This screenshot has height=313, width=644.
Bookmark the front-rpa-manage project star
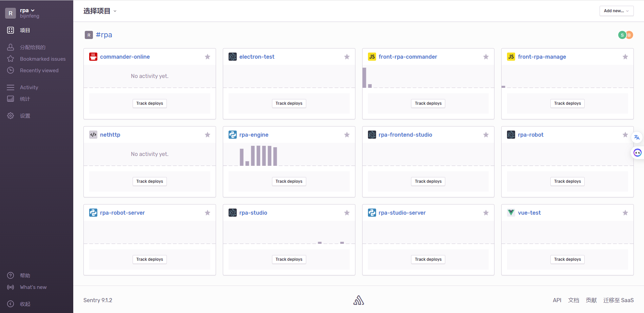coord(625,57)
